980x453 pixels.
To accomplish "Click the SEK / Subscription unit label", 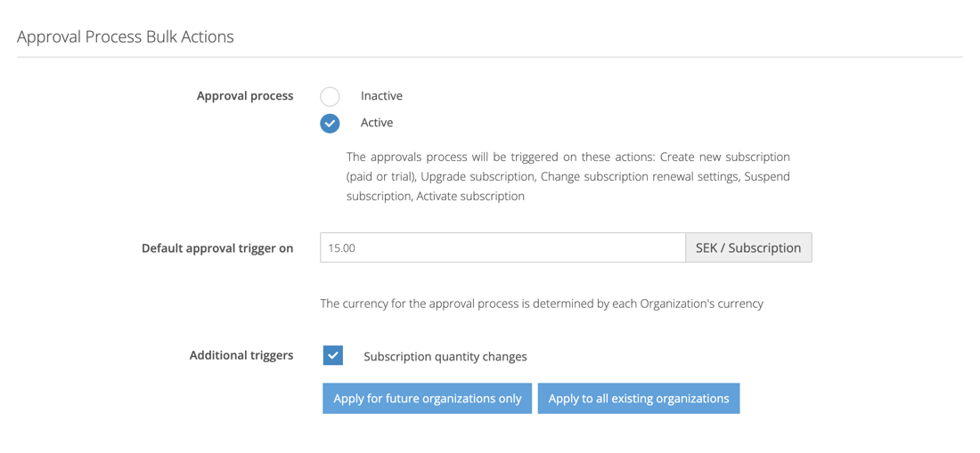I will pyautogui.click(x=748, y=247).
